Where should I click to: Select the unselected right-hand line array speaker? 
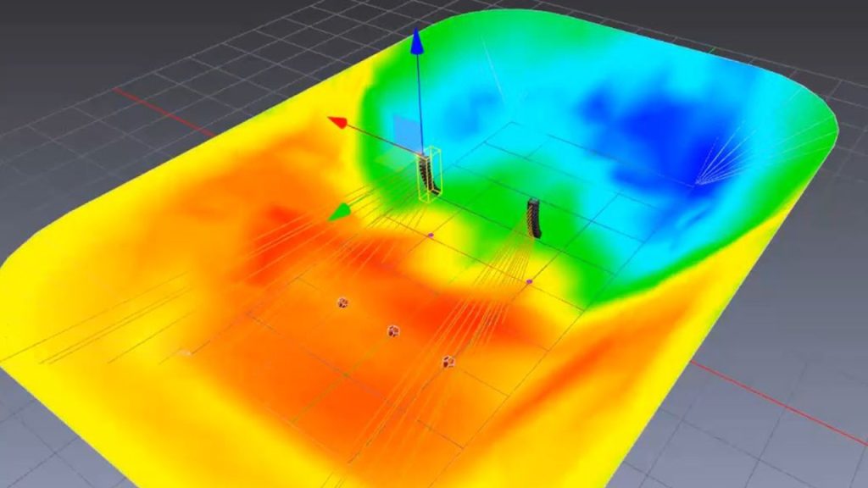click(x=534, y=218)
